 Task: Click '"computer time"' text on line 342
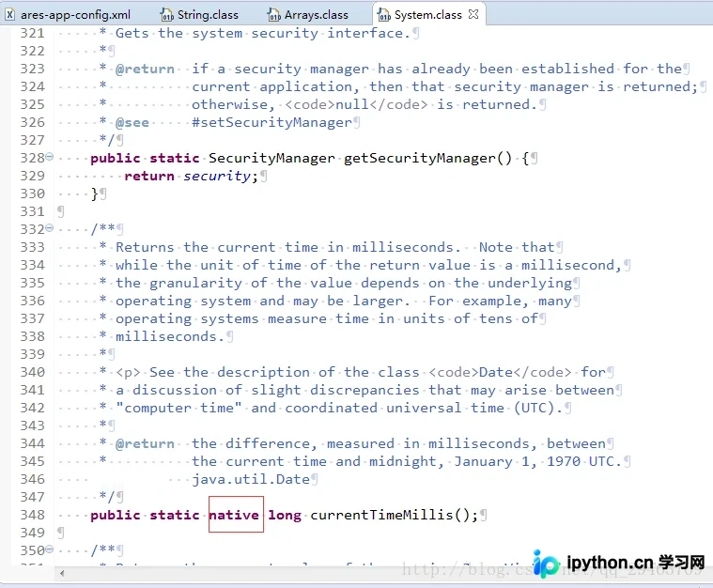pos(178,408)
